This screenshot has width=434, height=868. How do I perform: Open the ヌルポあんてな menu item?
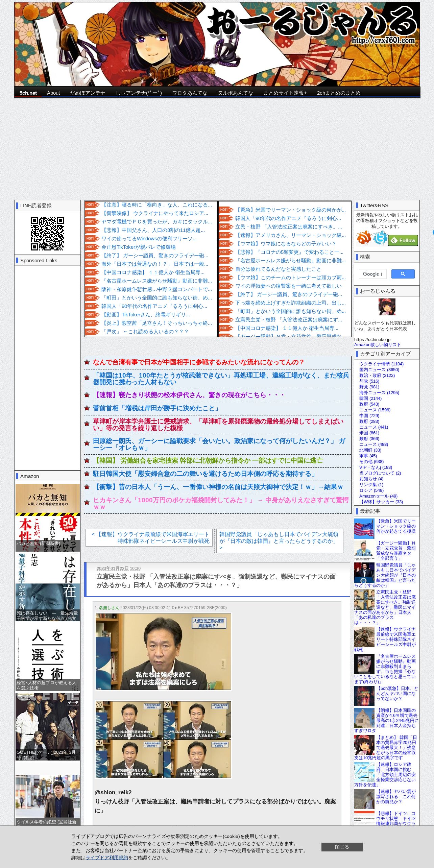(235, 93)
